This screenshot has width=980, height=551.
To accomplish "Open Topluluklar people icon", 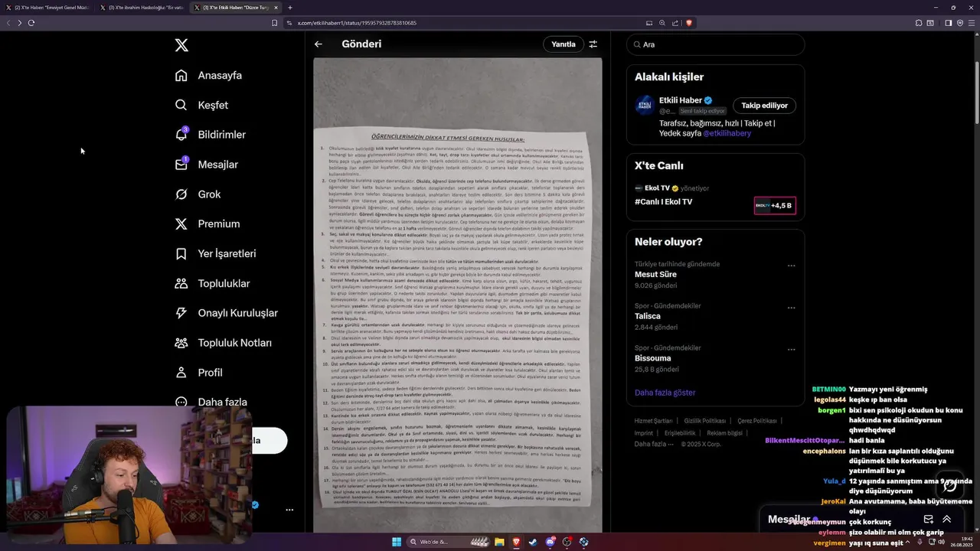I will click(181, 283).
